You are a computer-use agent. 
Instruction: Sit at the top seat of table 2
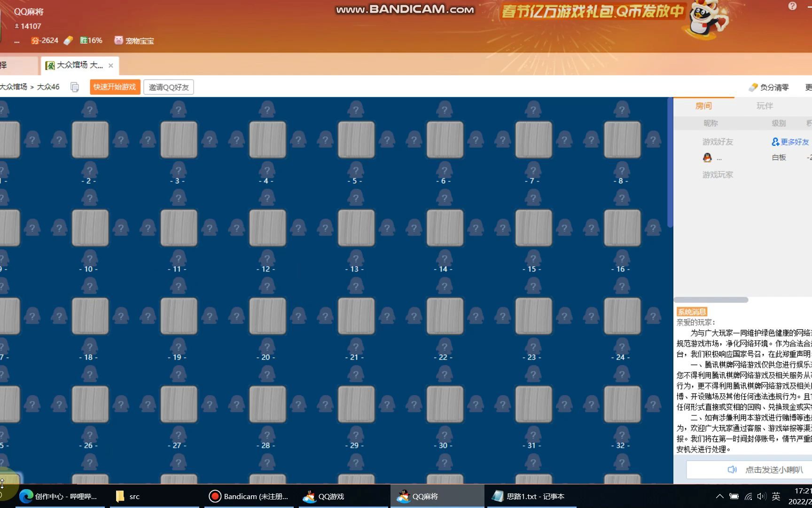(89, 110)
